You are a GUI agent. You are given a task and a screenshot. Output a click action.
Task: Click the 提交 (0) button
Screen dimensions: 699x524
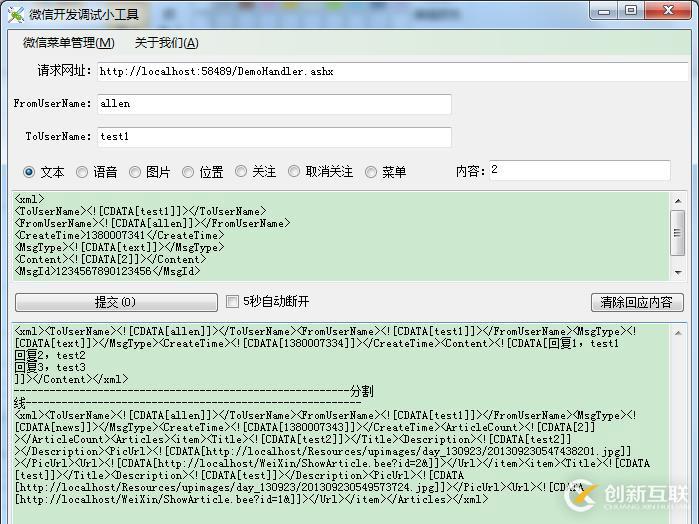coord(116,302)
